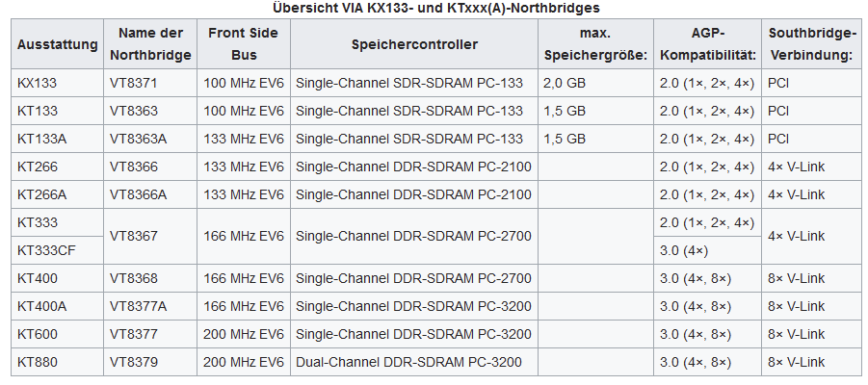This screenshot has width=868, height=385.
Task: Click the Ausstattung column header
Action: (x=58, y=44)
